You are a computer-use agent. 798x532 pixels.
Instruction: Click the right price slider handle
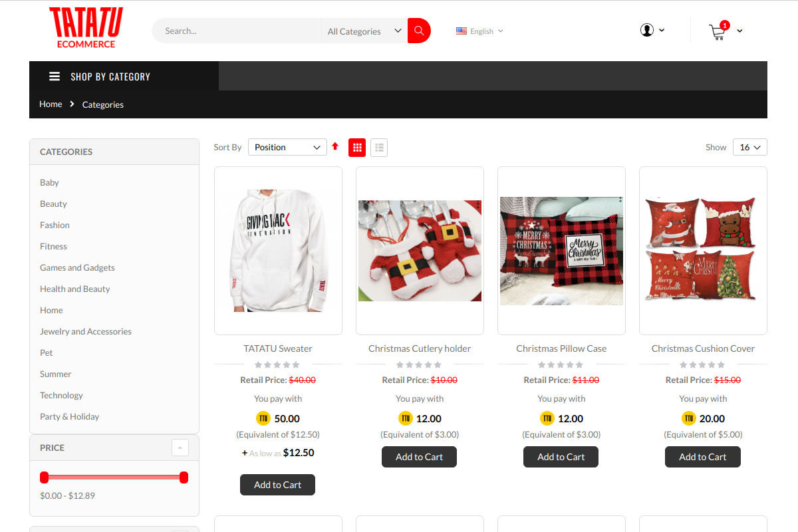click(x=184, y=477)
